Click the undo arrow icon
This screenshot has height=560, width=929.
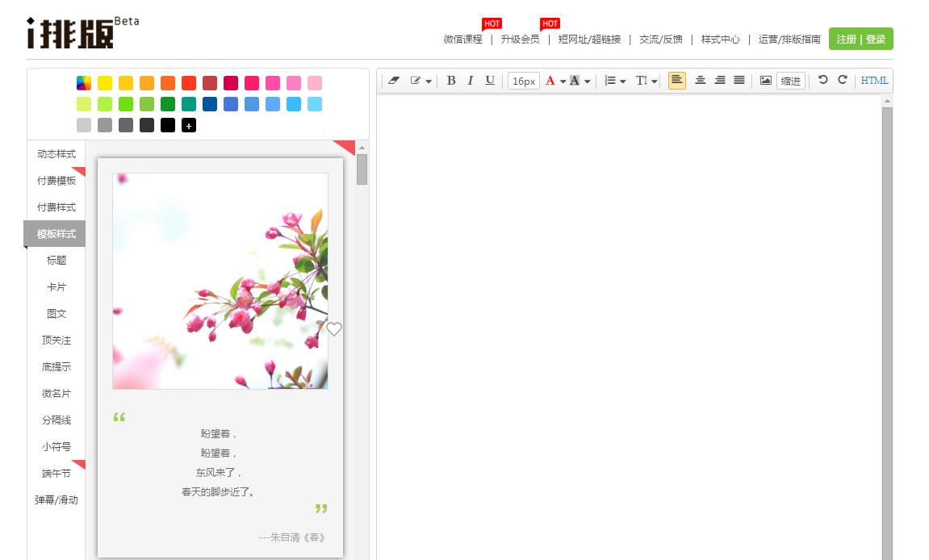[x=822, y=80]
